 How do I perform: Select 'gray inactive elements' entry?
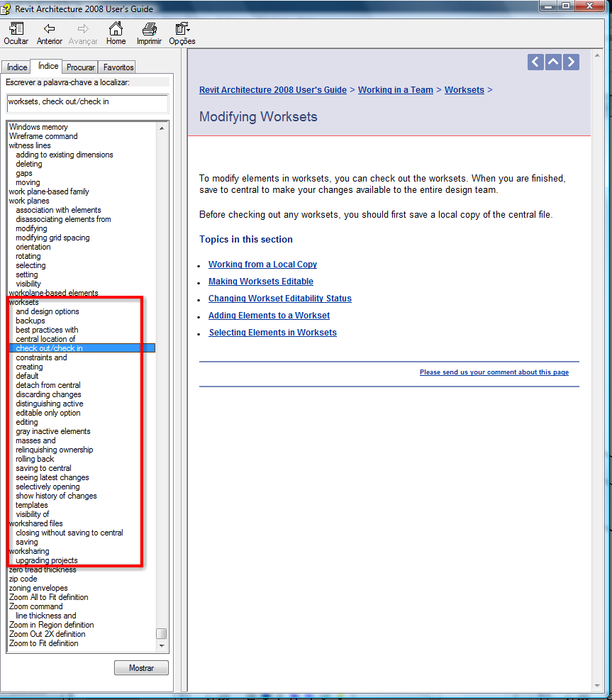point(53,431)
